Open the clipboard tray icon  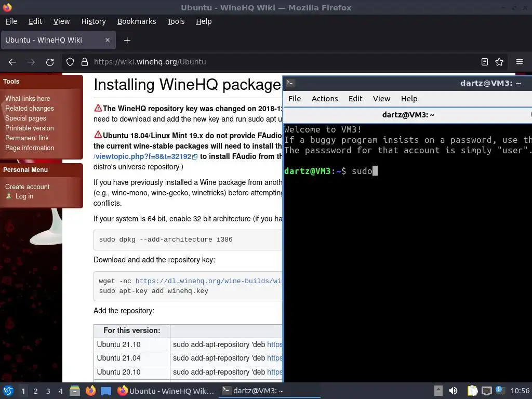[472, 391]
